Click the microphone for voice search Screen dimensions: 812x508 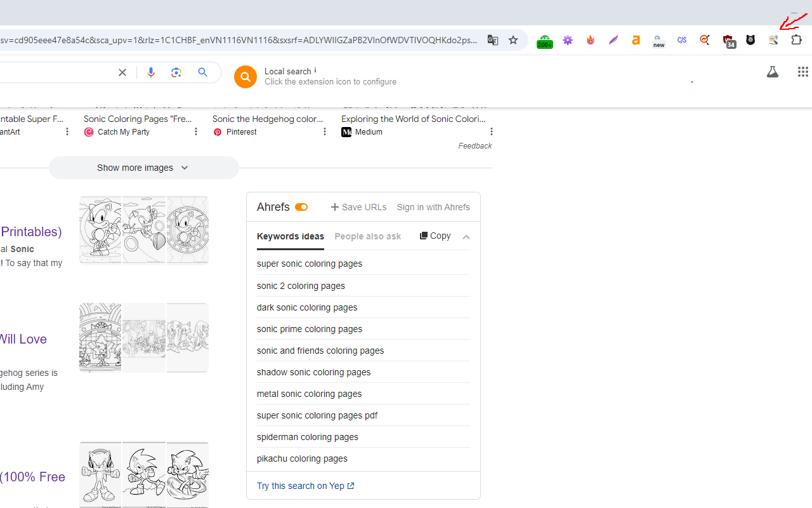pyautogui.click(x=150, y=72)
